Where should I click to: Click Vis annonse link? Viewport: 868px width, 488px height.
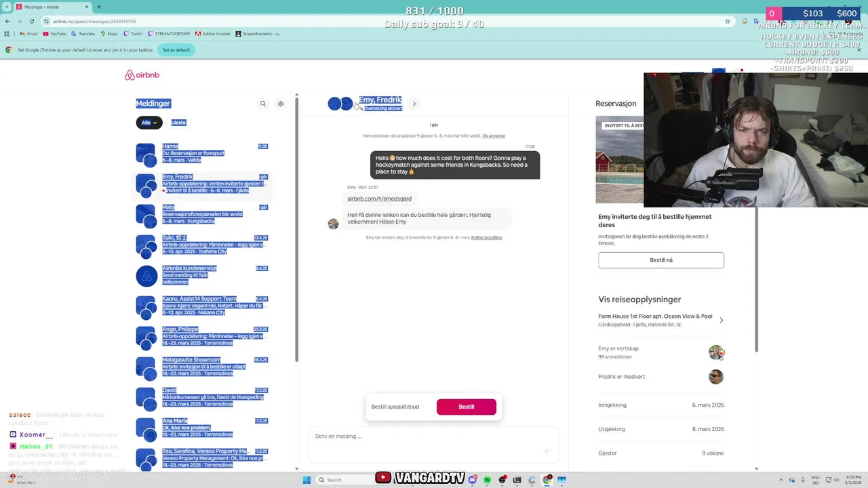[x=494, y=136]
